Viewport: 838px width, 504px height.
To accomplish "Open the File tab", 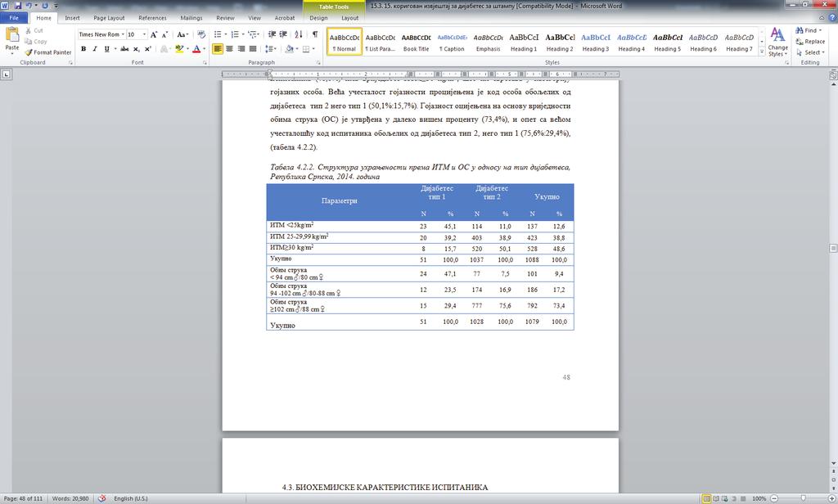I will [x=14, y=18].
